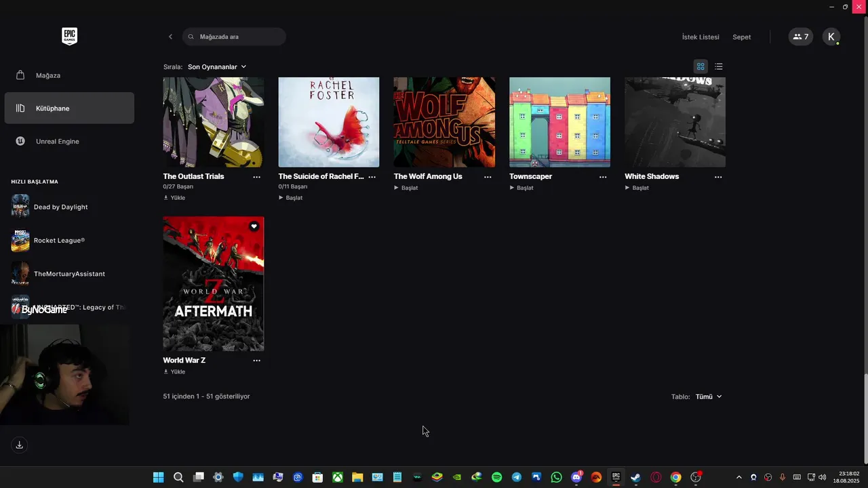Open Opera browser from the taskbar
Screen dimensions: 868x488
pyautogui.click(x=656, y=477)
